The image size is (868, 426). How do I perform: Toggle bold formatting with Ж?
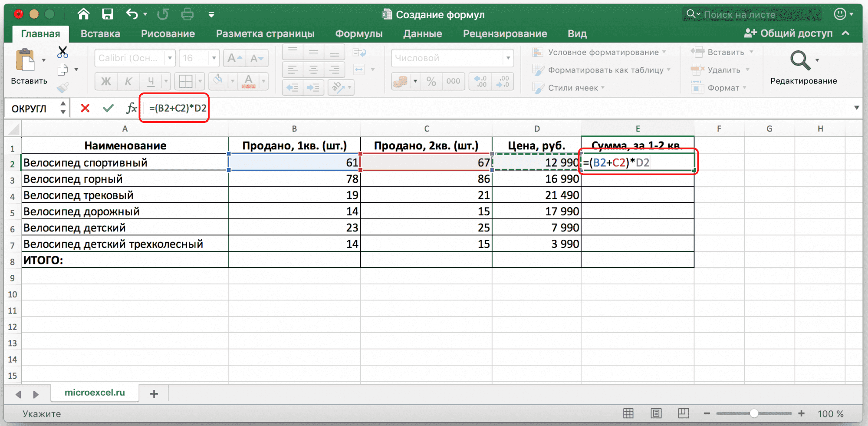click(105, 81)
